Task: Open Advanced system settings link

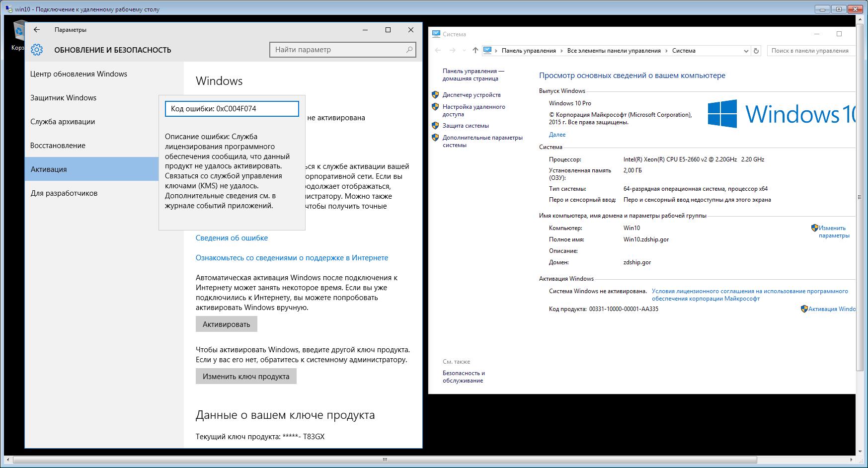Action: [x=482, y=141]
